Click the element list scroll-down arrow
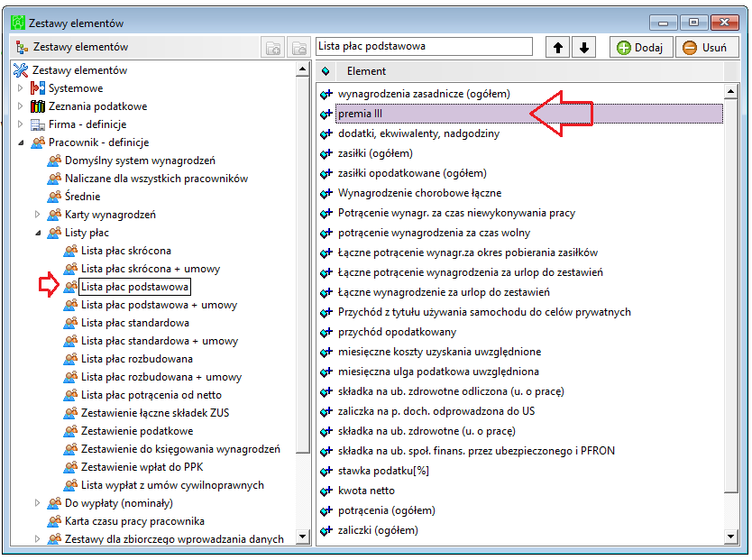 (x=730, y=537)
